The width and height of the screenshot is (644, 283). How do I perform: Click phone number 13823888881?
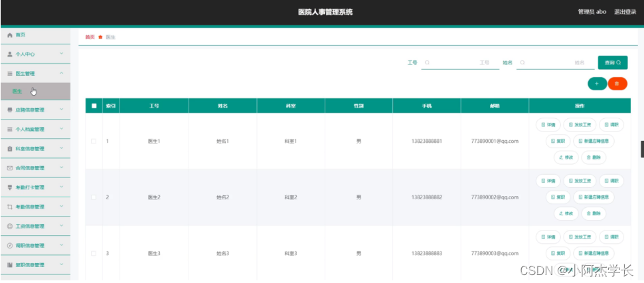(x=427, y=141)
